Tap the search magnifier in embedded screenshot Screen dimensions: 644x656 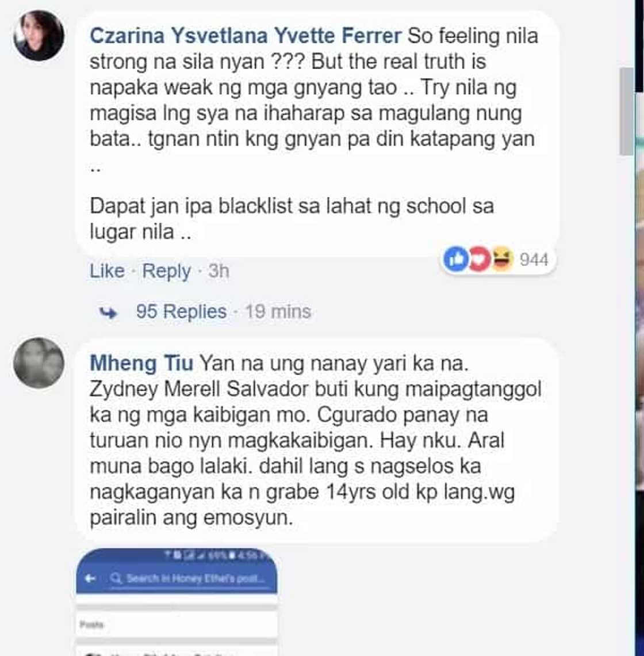(116, 578)
